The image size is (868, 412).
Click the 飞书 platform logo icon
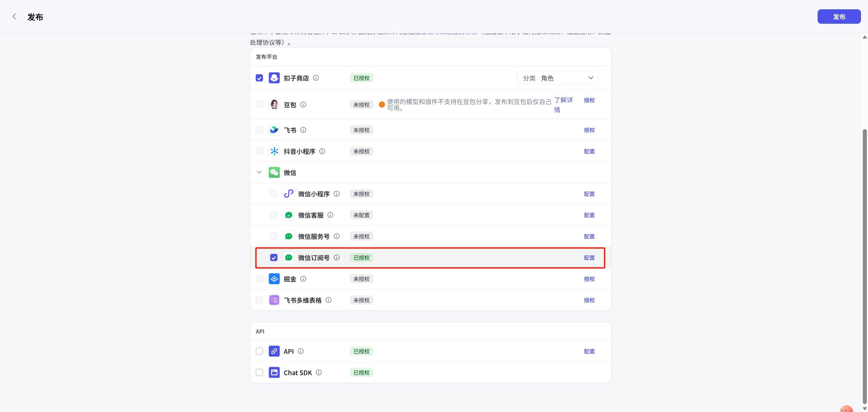pos(274,130)
